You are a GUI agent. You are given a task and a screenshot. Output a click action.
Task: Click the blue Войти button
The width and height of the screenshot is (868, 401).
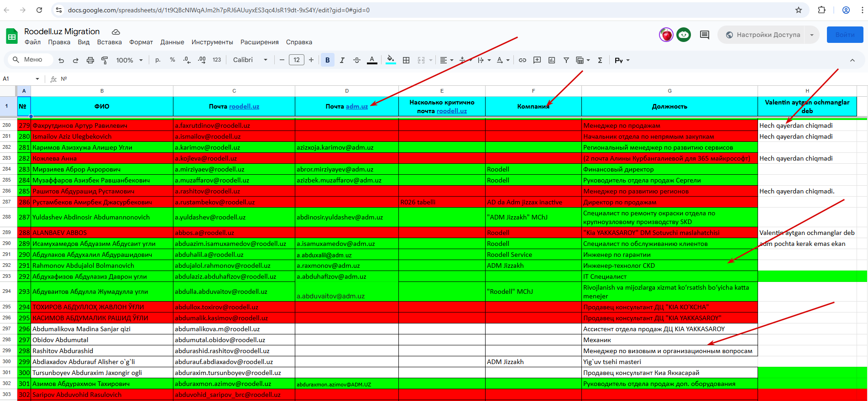click(845, 35)
